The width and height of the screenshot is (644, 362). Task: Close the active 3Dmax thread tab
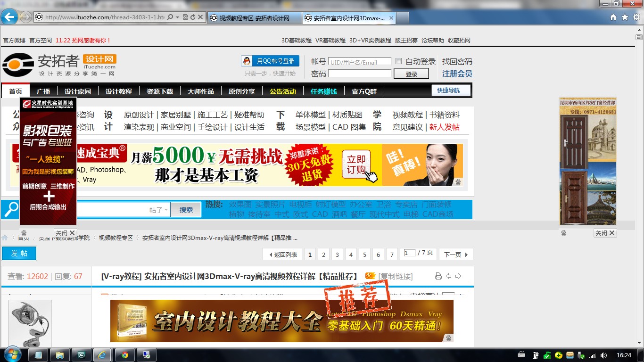tap(391, 18)
